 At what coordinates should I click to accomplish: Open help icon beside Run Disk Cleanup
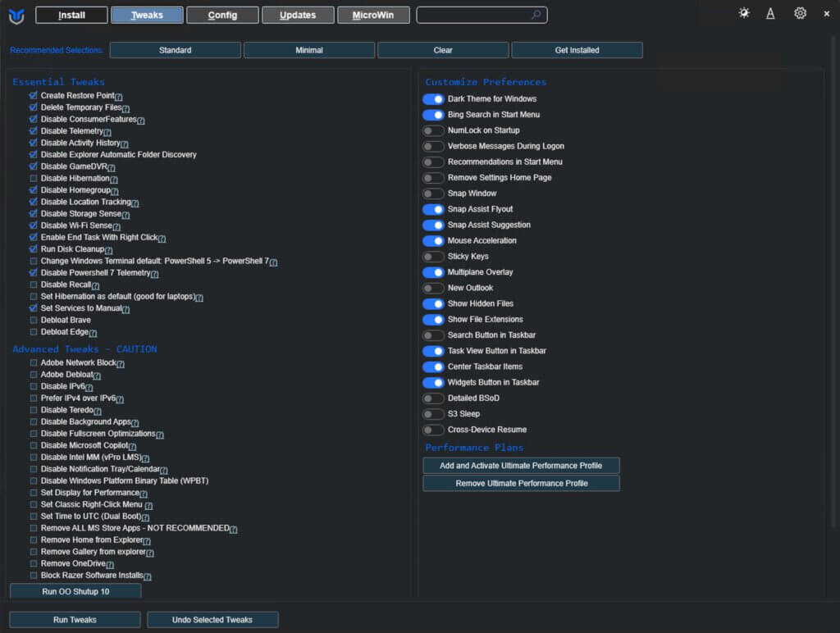point(109,250)
